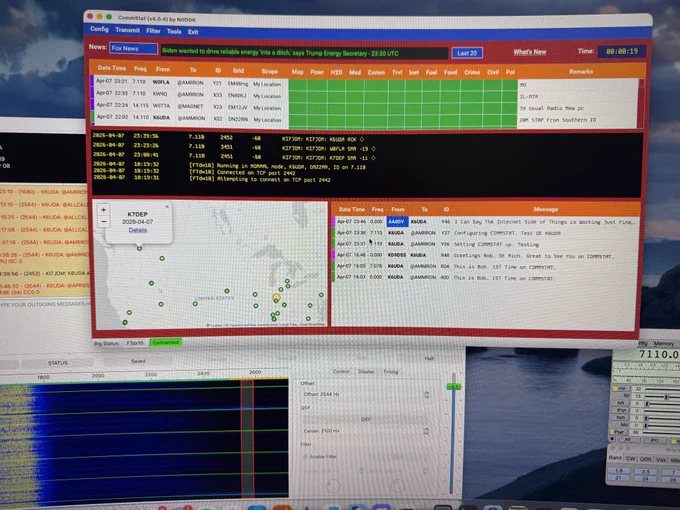The height and width of the screenshot is (510, 680).
Task: Open the Details link in K7DEP popup
Action: coord(138,230)
